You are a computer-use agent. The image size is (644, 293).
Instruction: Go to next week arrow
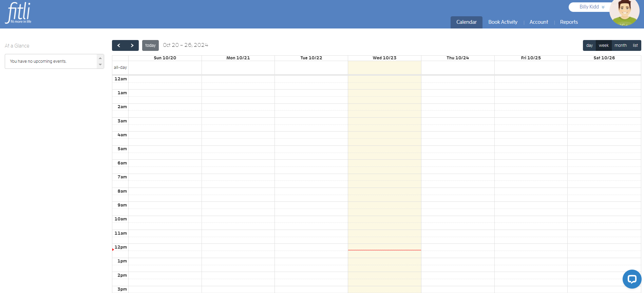[132, 45]
